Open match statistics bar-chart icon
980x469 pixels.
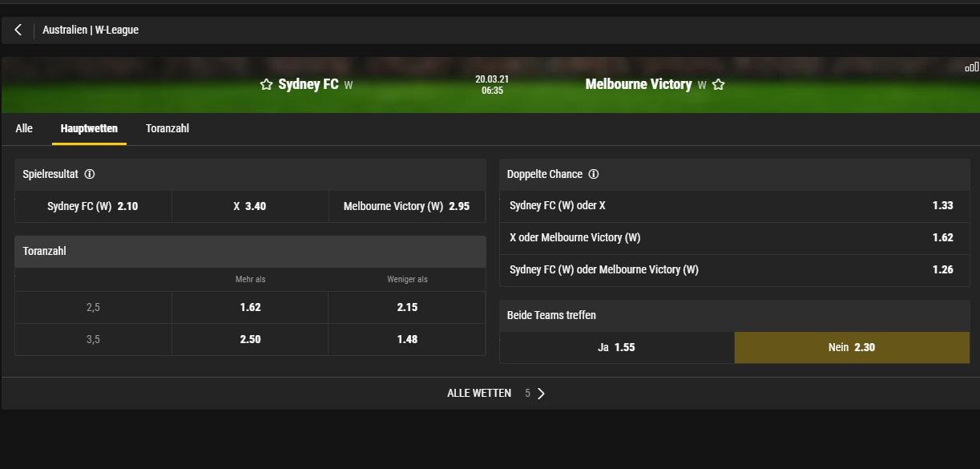tap(971, 67)
